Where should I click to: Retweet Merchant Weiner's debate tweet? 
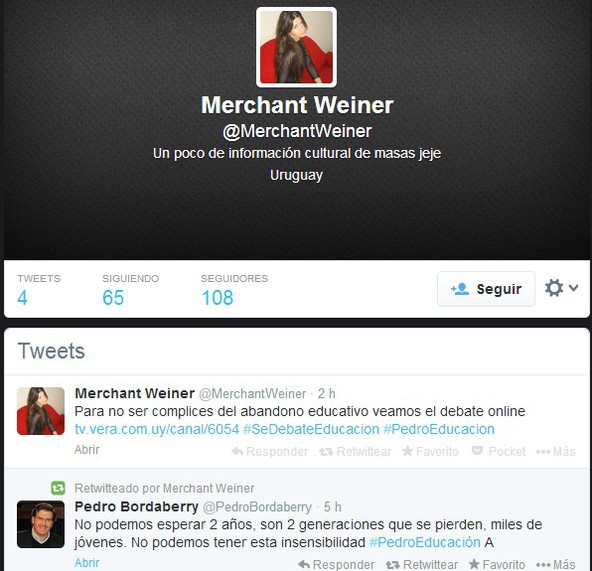[x=355, y=451]
